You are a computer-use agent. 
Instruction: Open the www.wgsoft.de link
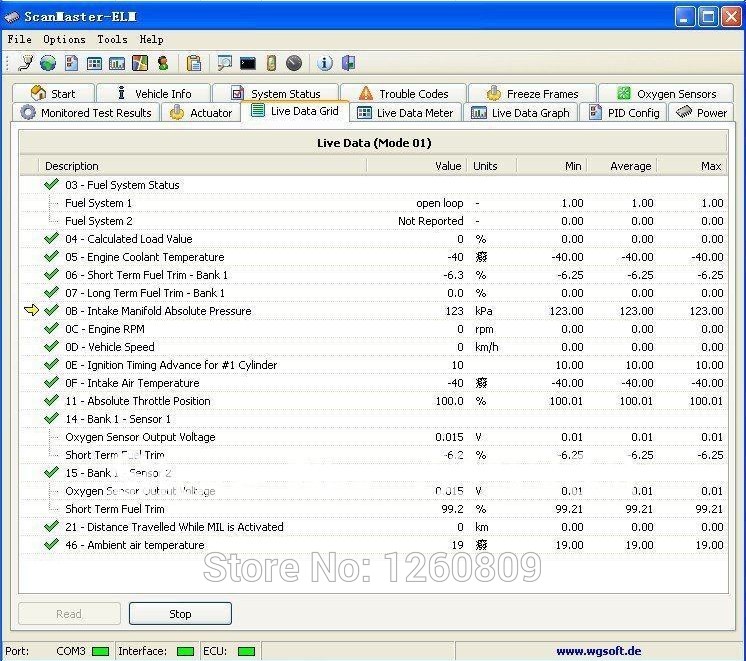(598, 651)
